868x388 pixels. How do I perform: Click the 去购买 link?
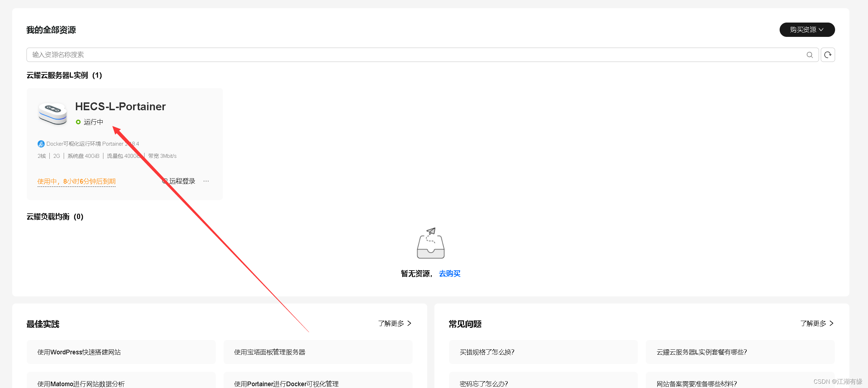449,273
